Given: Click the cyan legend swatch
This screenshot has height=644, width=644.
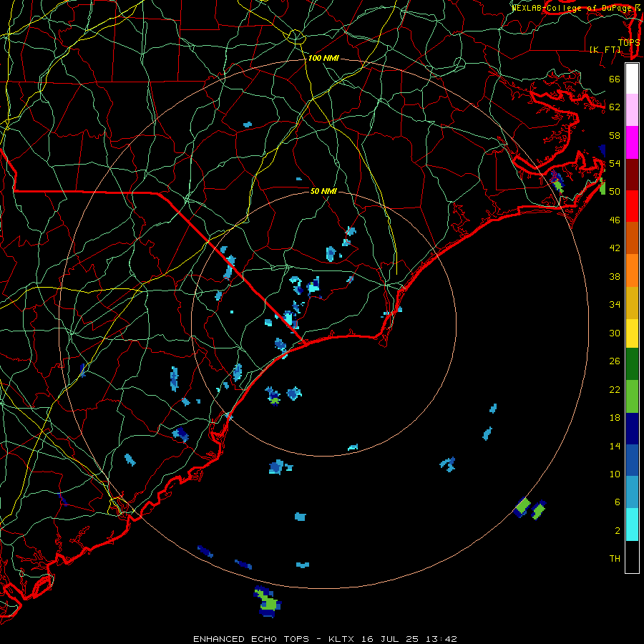Looking at the screenshot, I should (x=632, y=525).
